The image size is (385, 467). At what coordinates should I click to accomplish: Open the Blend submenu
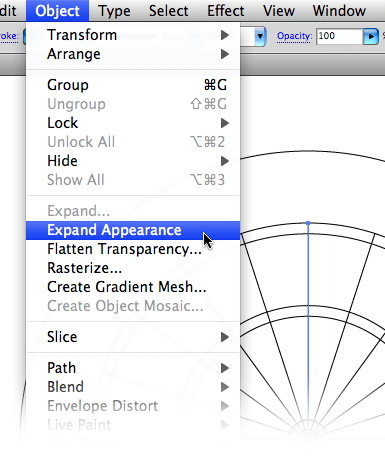pyautogui.click(x=133, y=387)
